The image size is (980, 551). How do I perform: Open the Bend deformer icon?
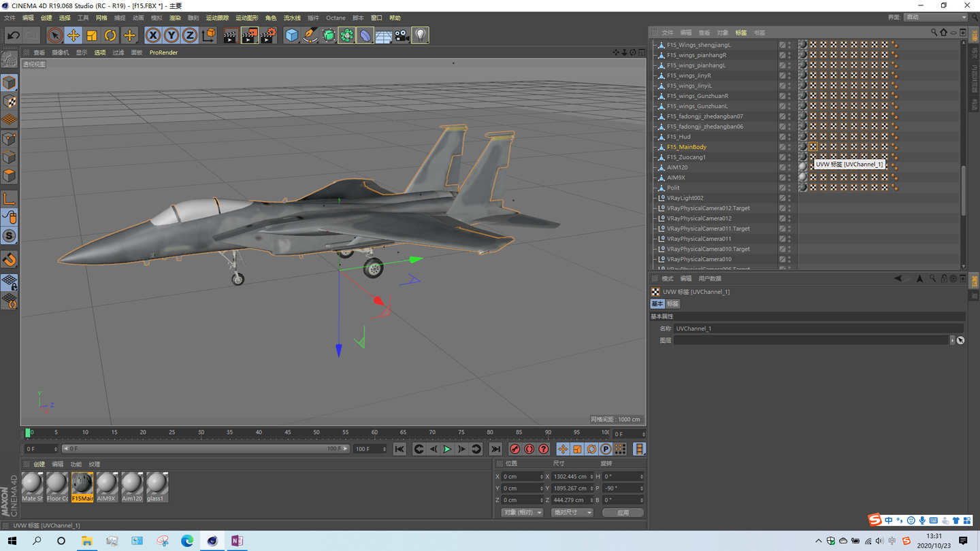click(365, 35)
